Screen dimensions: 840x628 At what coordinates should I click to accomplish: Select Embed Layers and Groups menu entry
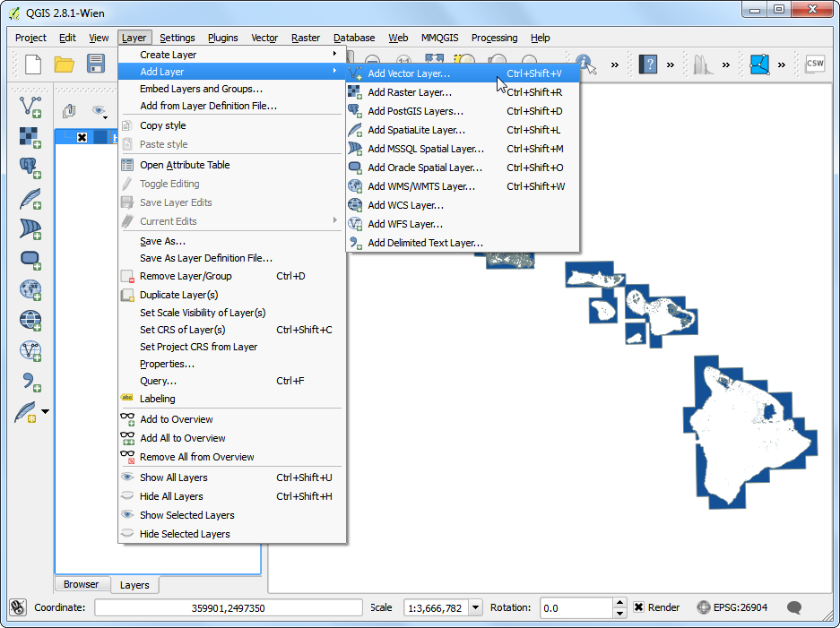(x=232, y=89)
